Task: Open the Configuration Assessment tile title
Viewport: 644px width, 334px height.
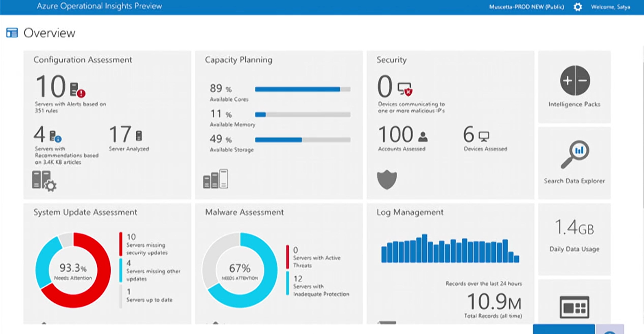Action: click(x=83, y=60)
